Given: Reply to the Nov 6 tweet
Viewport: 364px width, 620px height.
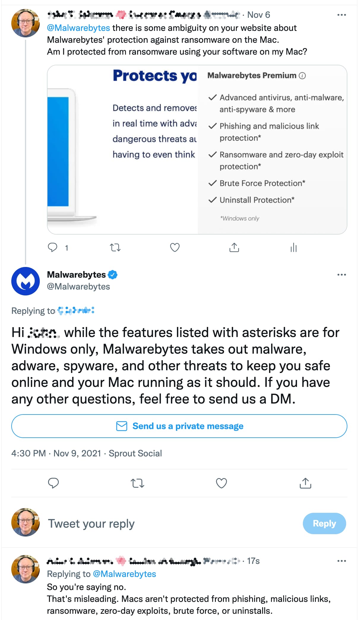Looking at the screenshot, I should [x=53, y=247].
